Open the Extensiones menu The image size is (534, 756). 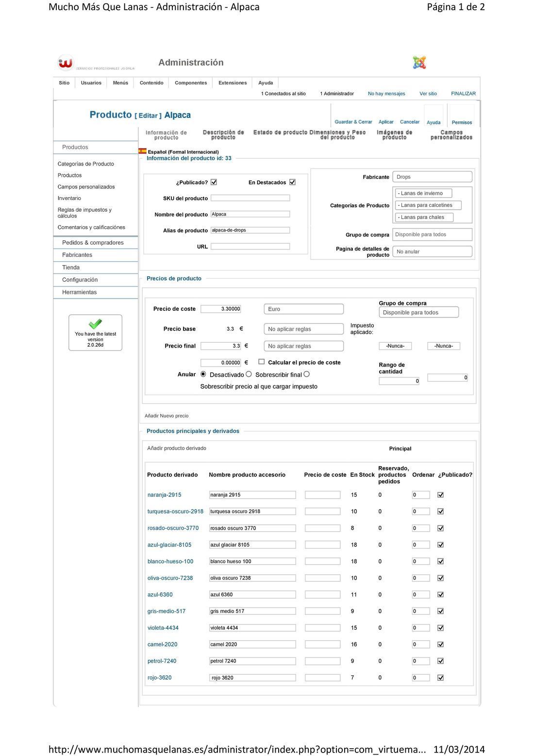click(x=233, y=83)
